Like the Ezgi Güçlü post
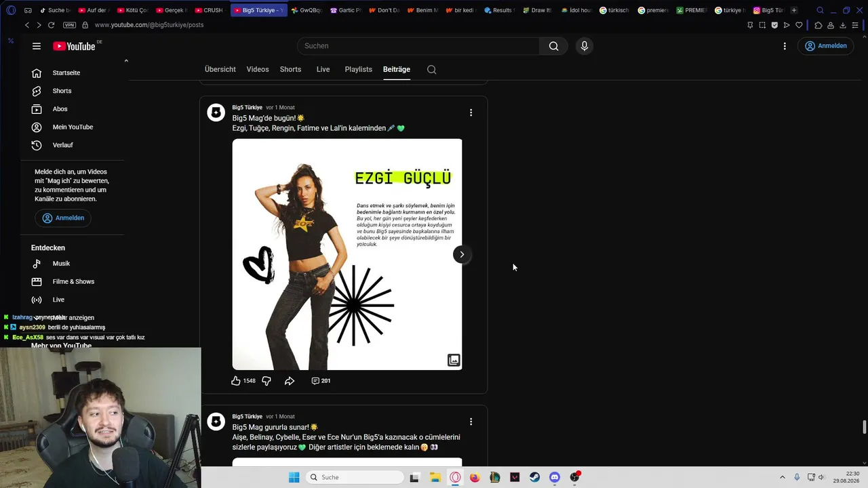This screenshot has height=488, width=868. pyautogui.click(x=236, y=381)
